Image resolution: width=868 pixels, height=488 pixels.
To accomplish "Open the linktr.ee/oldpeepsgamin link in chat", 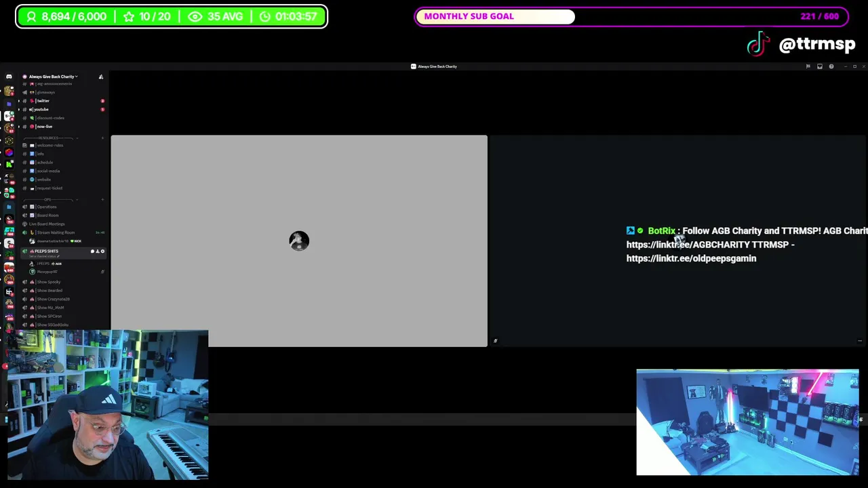I will [x=691, y=258].
